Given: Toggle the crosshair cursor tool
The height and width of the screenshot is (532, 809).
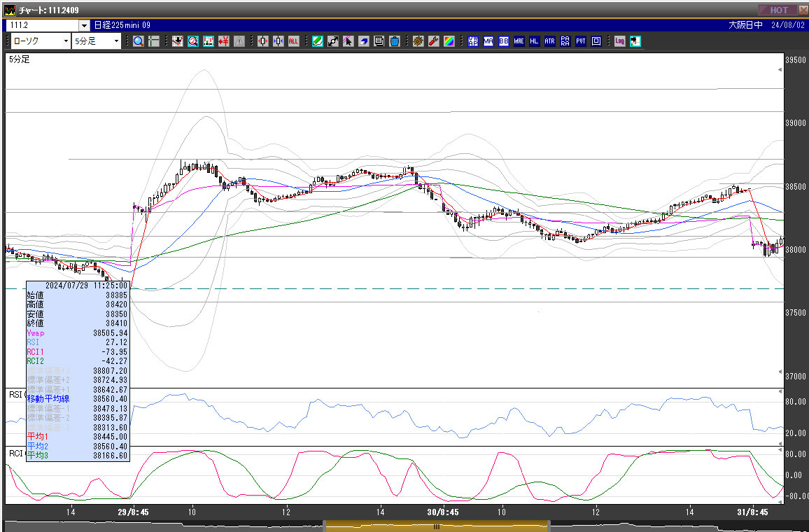Looking at the screenshot, I should 154,41.
